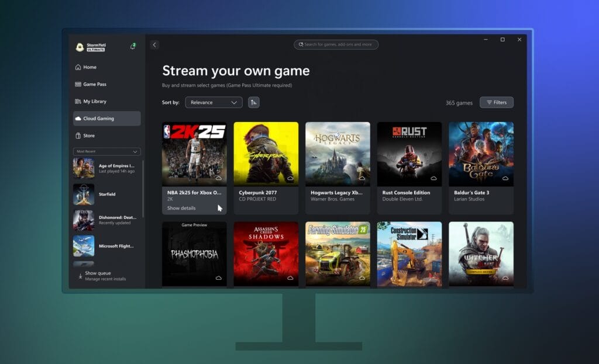Viewport: 599px width, 364px height.
Task: Open the Store section
Action: click(x=107, y=136)
